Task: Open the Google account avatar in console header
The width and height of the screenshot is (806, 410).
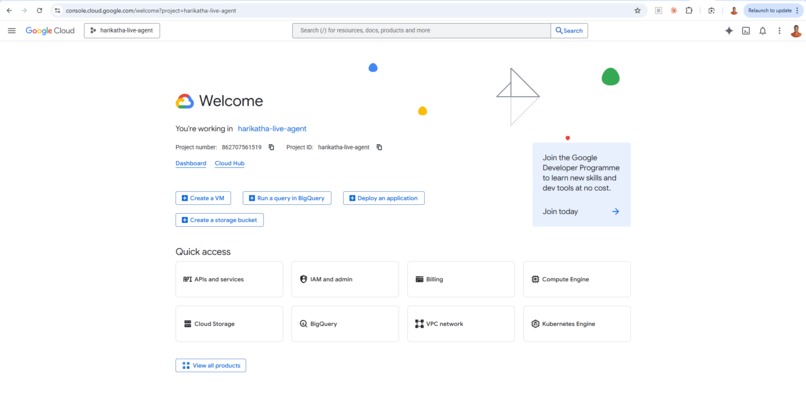Action: [x=796, y=31]
